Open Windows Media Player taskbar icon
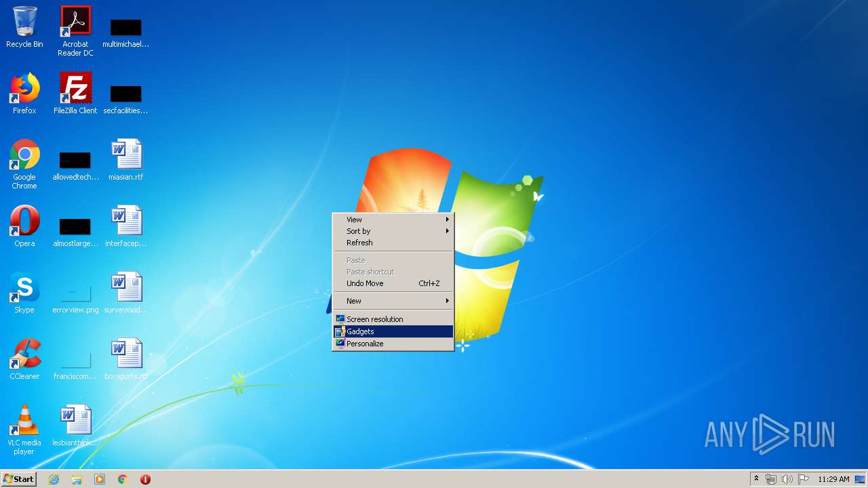Image resolution: width=868 pixels, height=488 pixels. coord(100,479)
